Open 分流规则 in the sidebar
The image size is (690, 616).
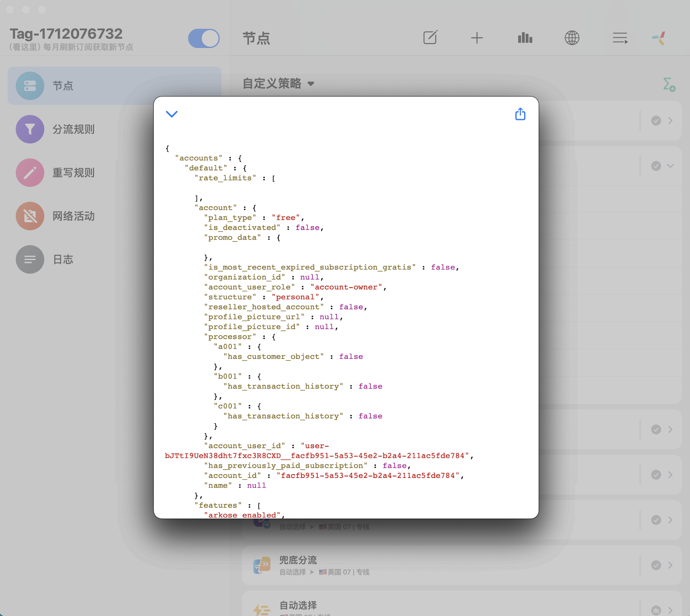pos(74,129)
